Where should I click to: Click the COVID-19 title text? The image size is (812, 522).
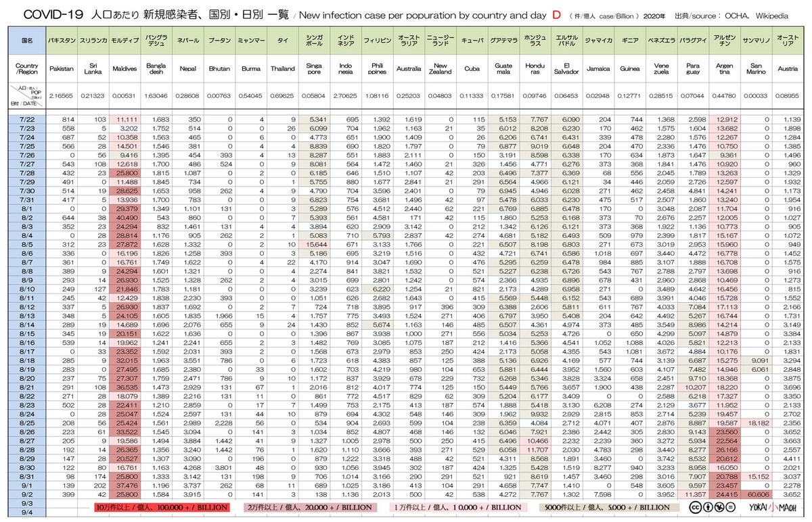coord(53,14)
